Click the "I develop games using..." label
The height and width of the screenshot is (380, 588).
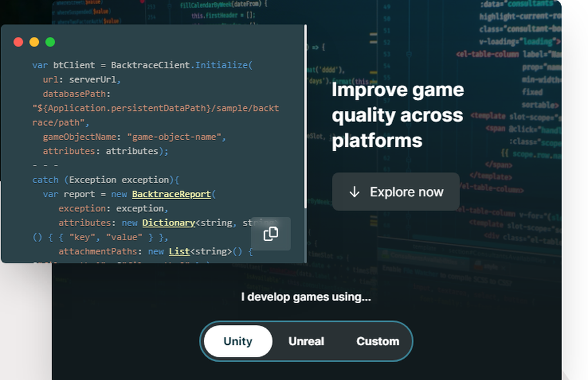306,297
